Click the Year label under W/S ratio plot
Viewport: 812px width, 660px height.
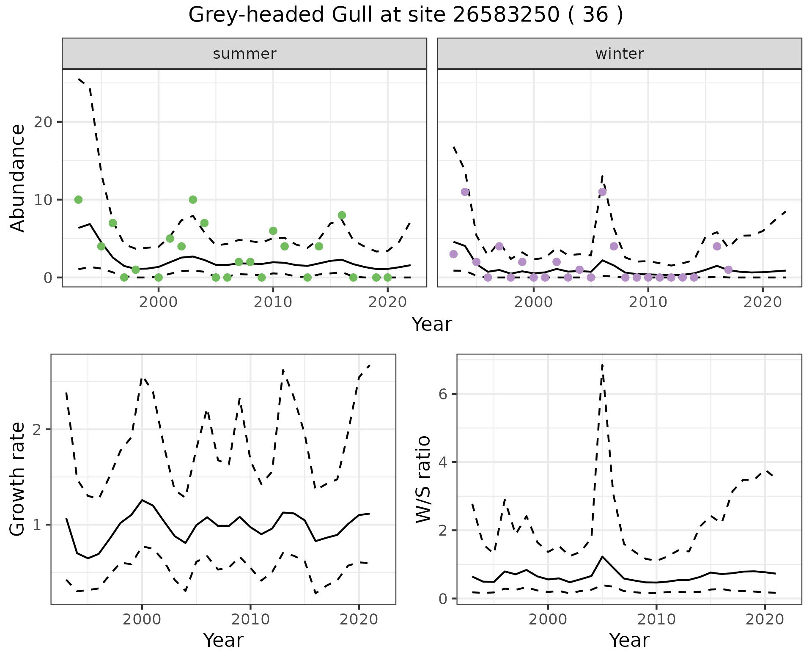click(629, 640)
